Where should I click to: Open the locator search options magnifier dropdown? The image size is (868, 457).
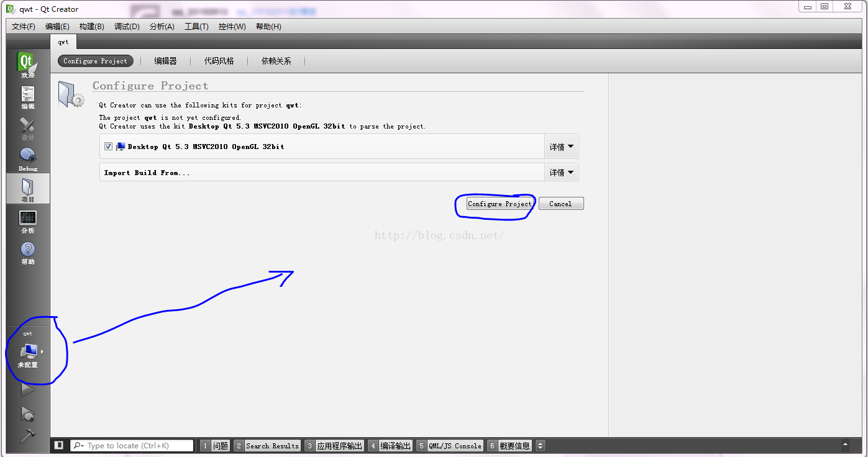pos(79,445)
